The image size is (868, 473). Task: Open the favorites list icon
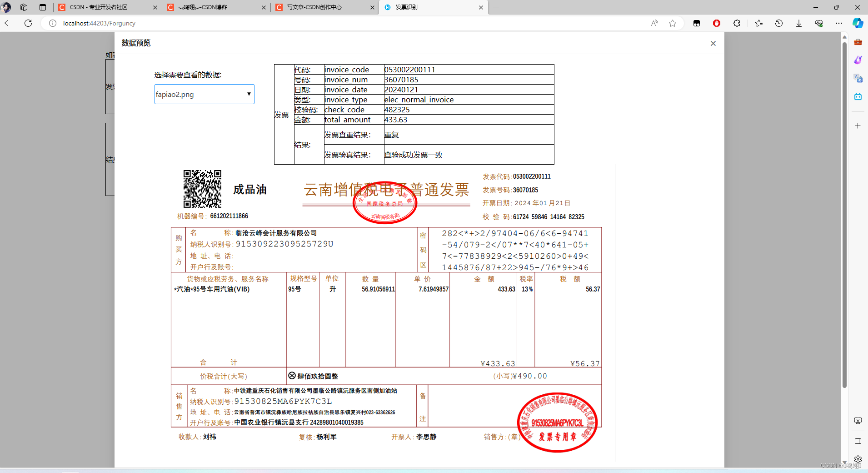759,23
